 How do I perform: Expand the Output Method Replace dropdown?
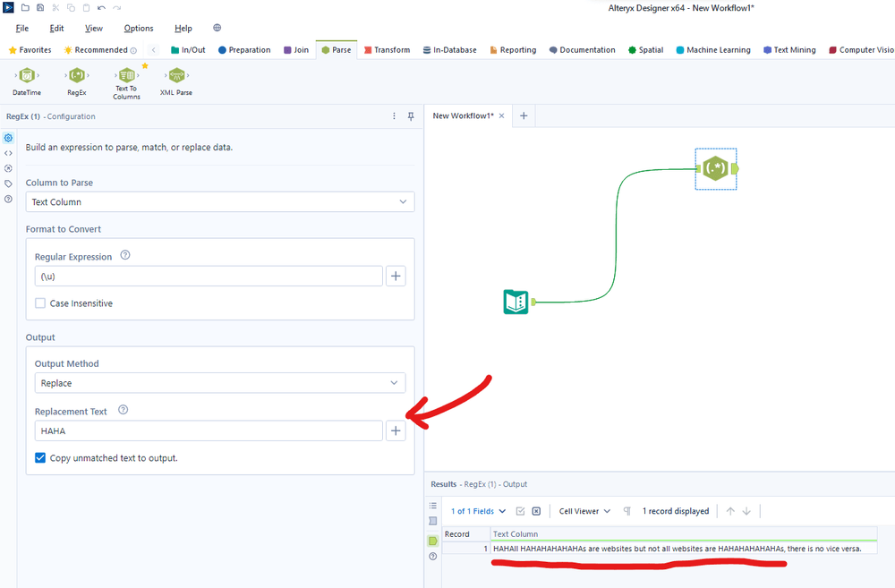point(220,383)
